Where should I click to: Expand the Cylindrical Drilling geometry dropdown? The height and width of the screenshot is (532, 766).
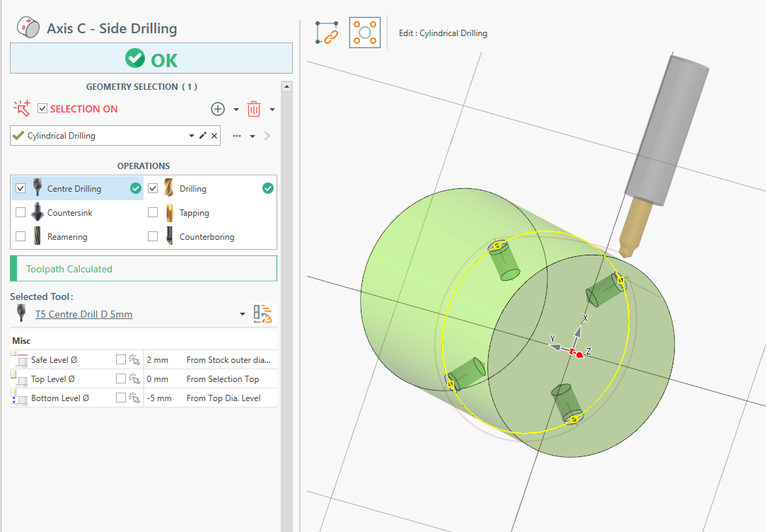pos(191,136)
